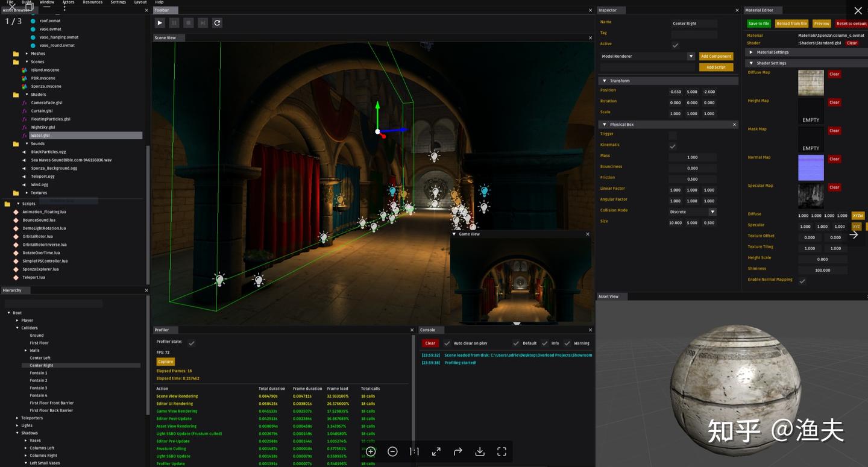Viewport: 868px width, 467px height.
Task: Open the Build menu
Action: point(27,2)
